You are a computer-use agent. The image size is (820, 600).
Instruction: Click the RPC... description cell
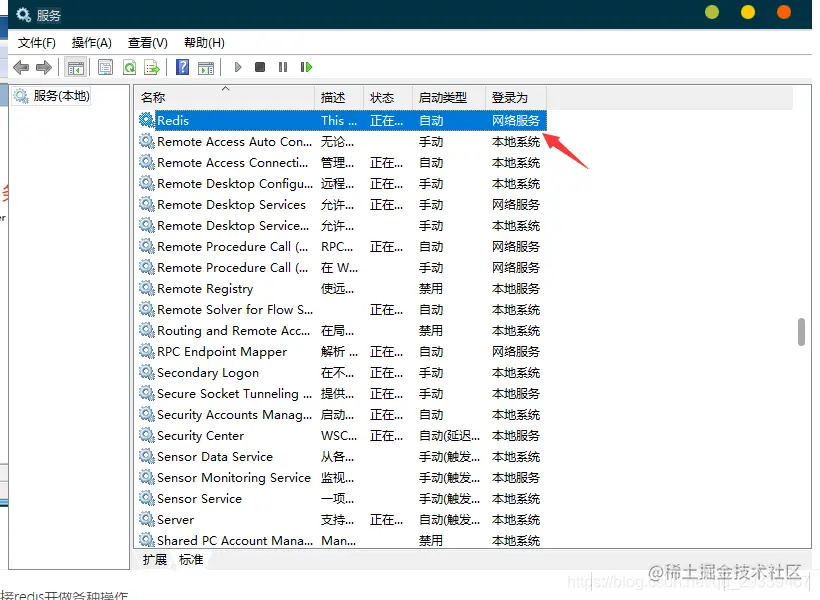pos(337,246)
